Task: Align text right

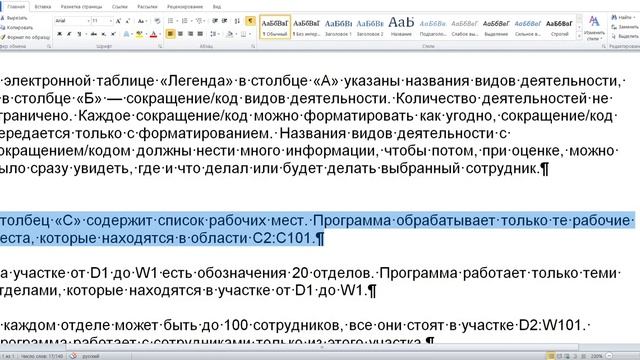Action: tap(190, 34)
